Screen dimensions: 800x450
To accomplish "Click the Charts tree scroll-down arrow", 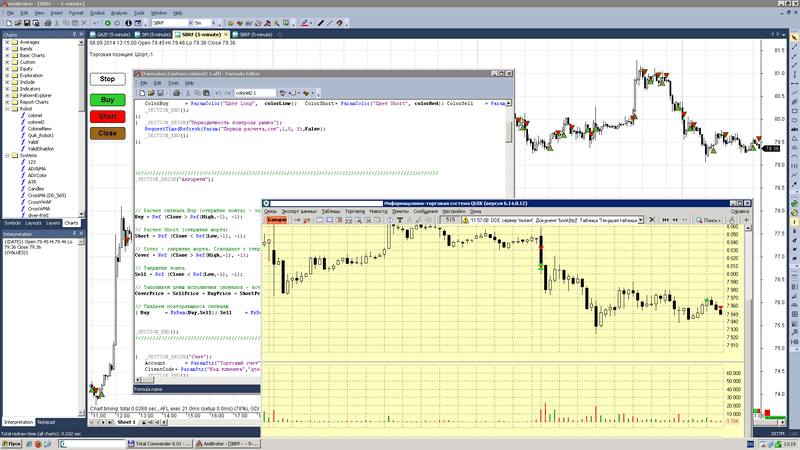I will (81, 214).
